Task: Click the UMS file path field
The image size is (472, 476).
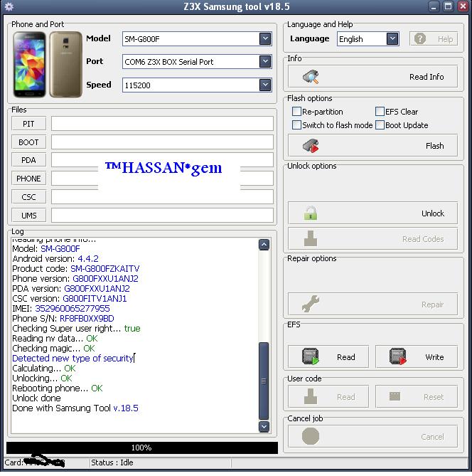Action: [162, 216]
